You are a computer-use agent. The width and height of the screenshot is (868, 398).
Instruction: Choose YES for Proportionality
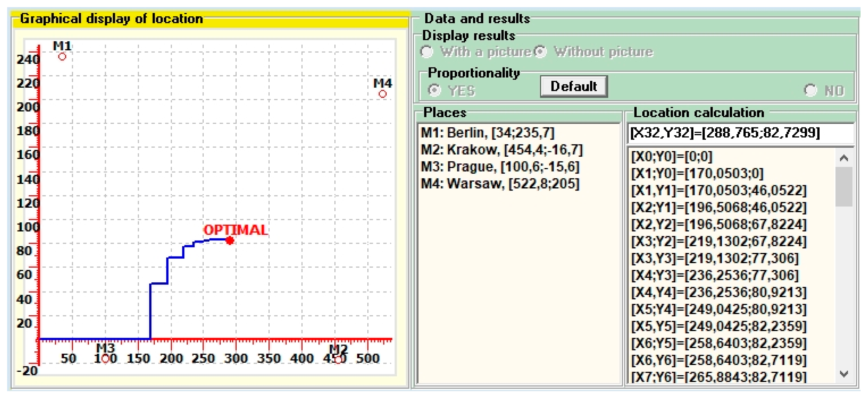(434, 90)
